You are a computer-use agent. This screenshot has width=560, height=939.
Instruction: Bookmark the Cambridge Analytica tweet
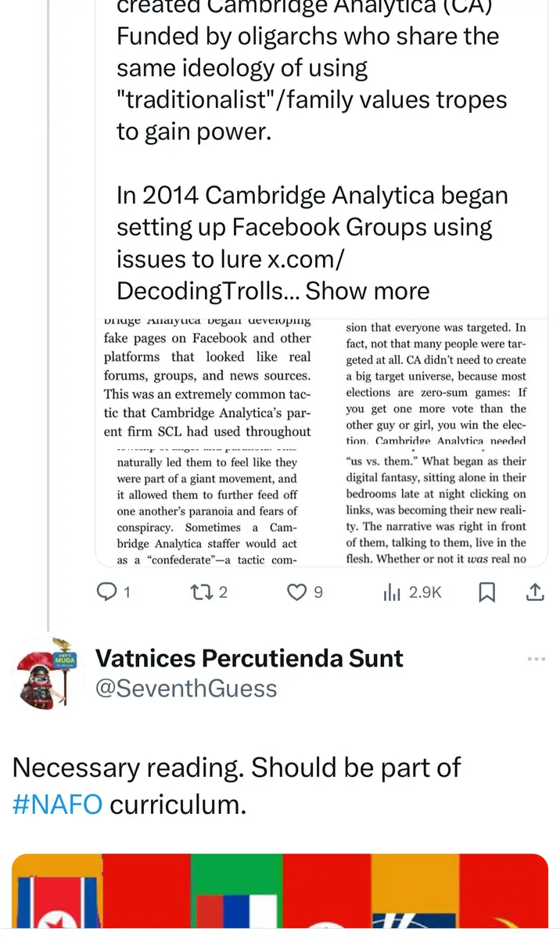(x=486, y=593)
